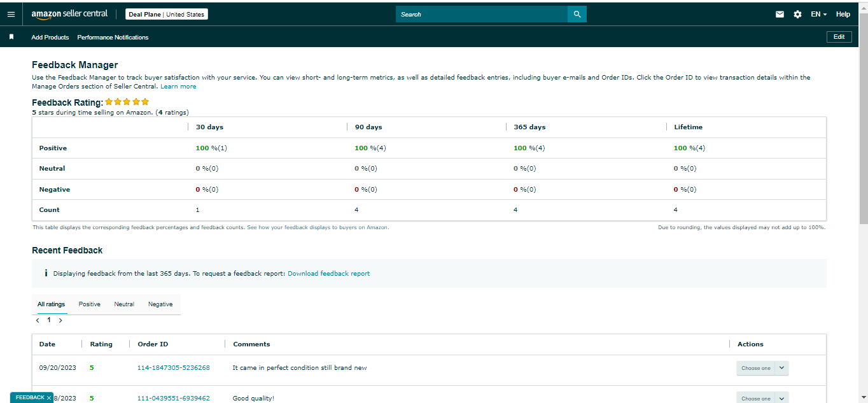Go to previous feedback page arrow
Screen dimensions: 868x403
(38, 320)
